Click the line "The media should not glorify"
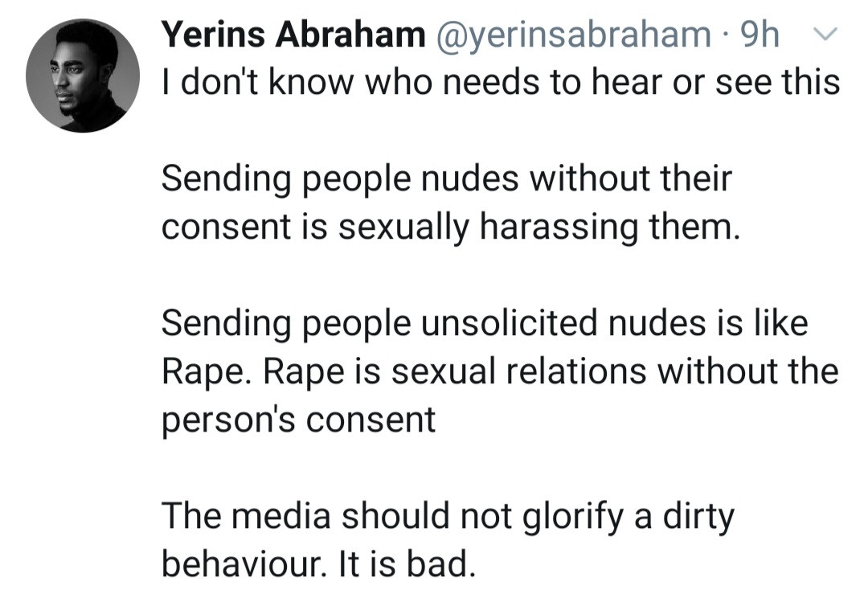The image size is (868, 598). (x=448, y=517)
